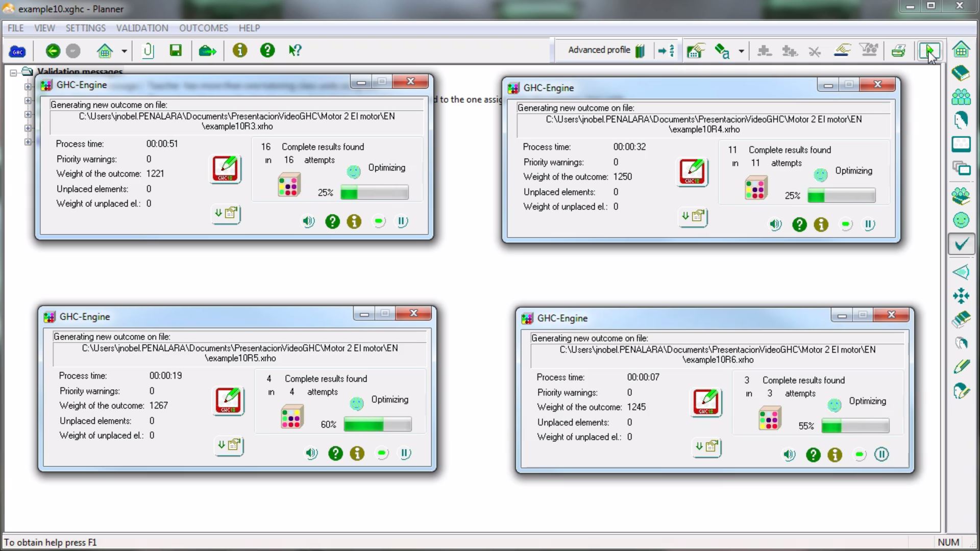Viewport: 980px width, 551px height.
Task: Click the save outcome button in example10R4 window
Action: click(x=693, y=217)
